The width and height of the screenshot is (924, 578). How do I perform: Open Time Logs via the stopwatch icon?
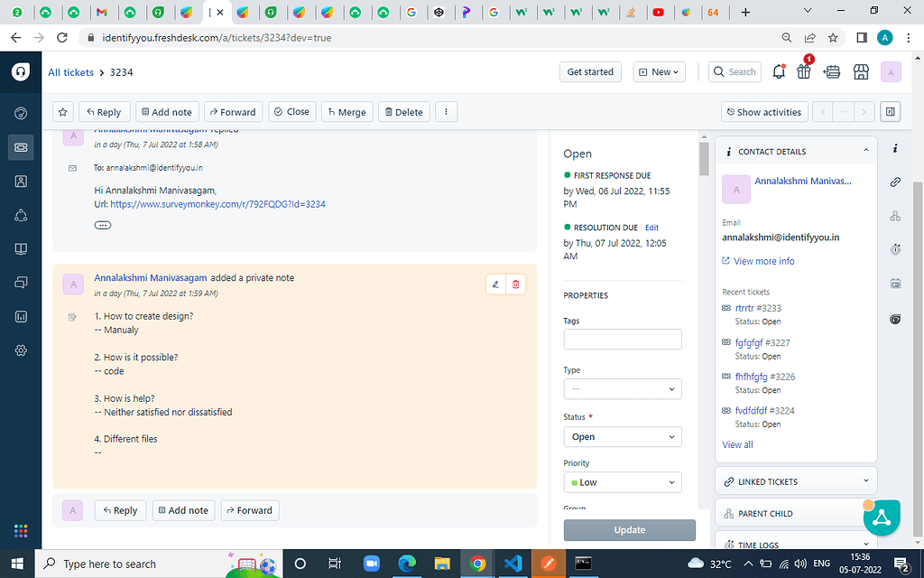click(x=895, y=249)
